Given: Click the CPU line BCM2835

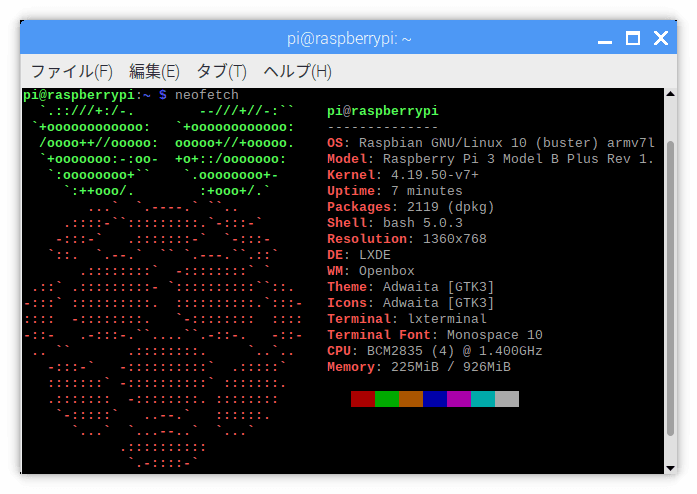Looking at the screenshot, I should (x=435, y=351).
